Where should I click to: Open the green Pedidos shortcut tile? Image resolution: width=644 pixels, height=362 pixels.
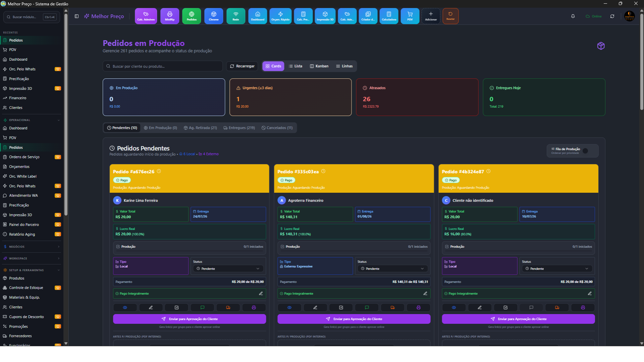(192, 16)
